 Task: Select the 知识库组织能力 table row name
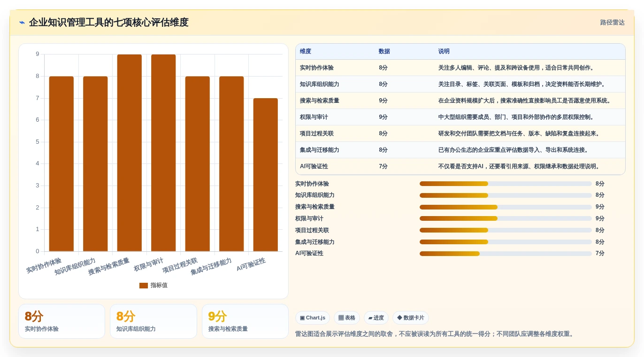pyautogui.click(x=320, y=84)
